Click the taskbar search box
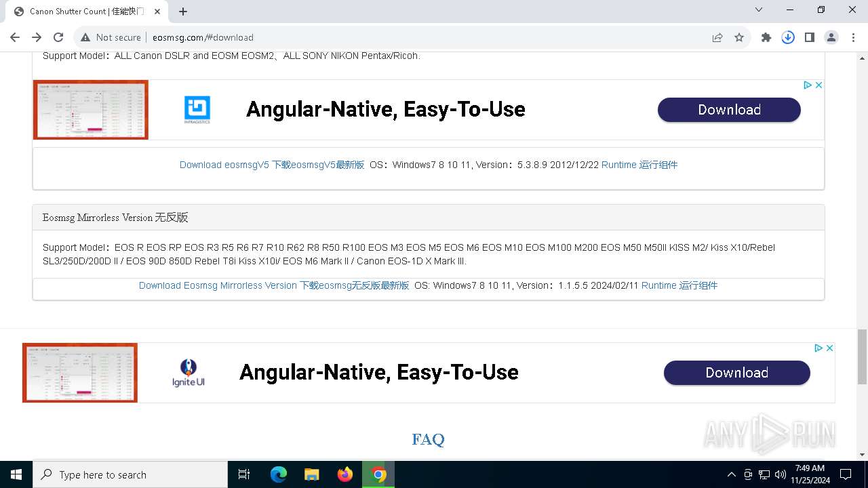This screenshot has width=868, height=488. tap(130, 474)
